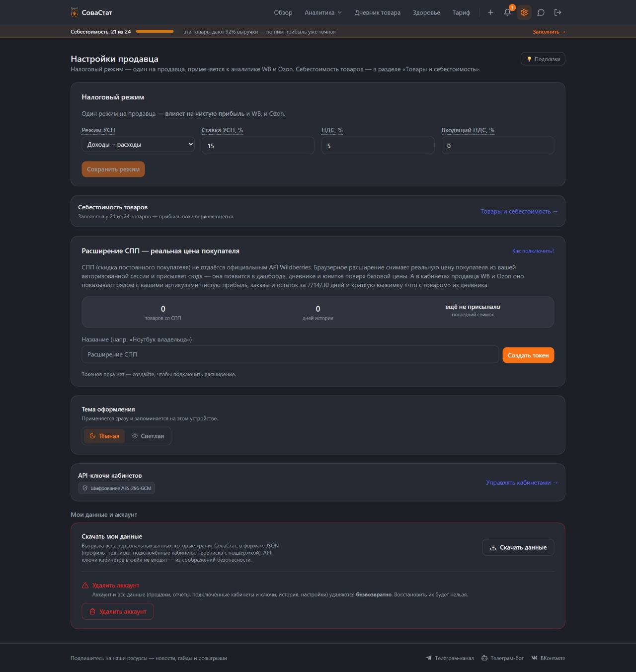Click the Создать токен button
Viewport: 636px width, 672px height.
point(528,355)
